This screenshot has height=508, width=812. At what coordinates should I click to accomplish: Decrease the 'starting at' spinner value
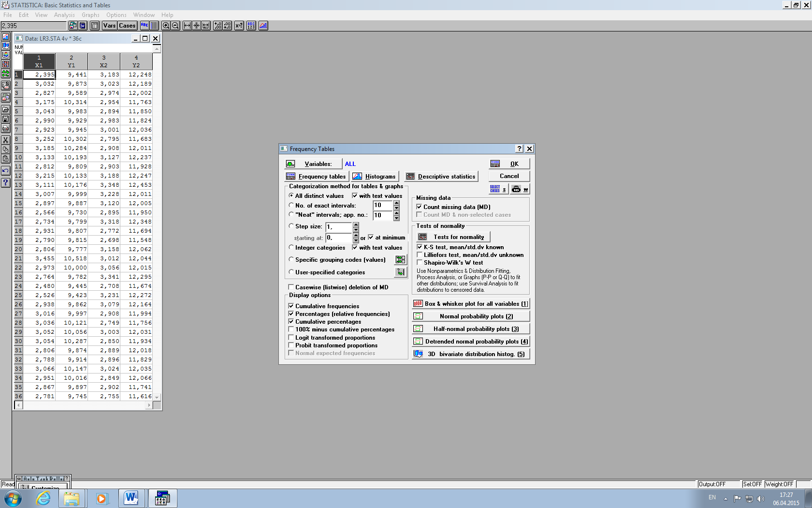(356, 240)
